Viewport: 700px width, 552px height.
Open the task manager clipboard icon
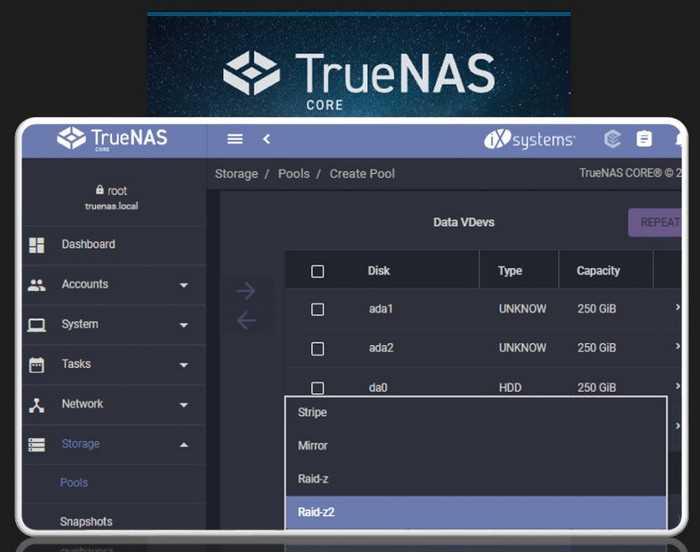pyautogui.click(x=644, y=139)
